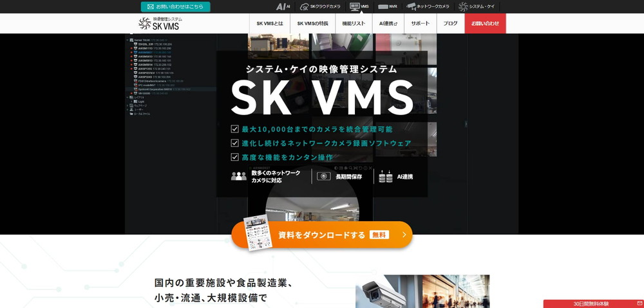644x308 pixels.
Task: Click the database icon beside the AI連携 feature
Action: tap(385, 176)
